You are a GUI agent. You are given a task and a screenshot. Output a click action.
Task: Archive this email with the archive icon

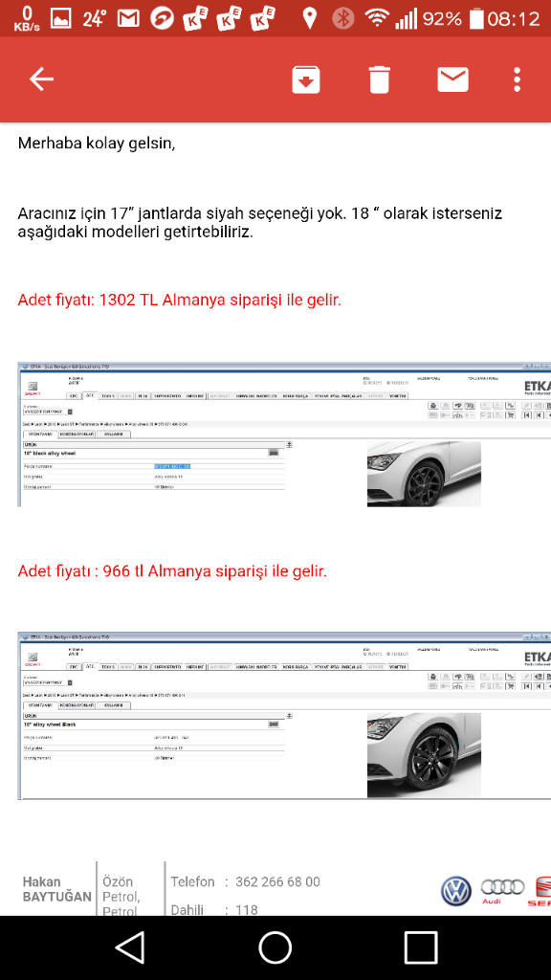(x=306, y=80)
